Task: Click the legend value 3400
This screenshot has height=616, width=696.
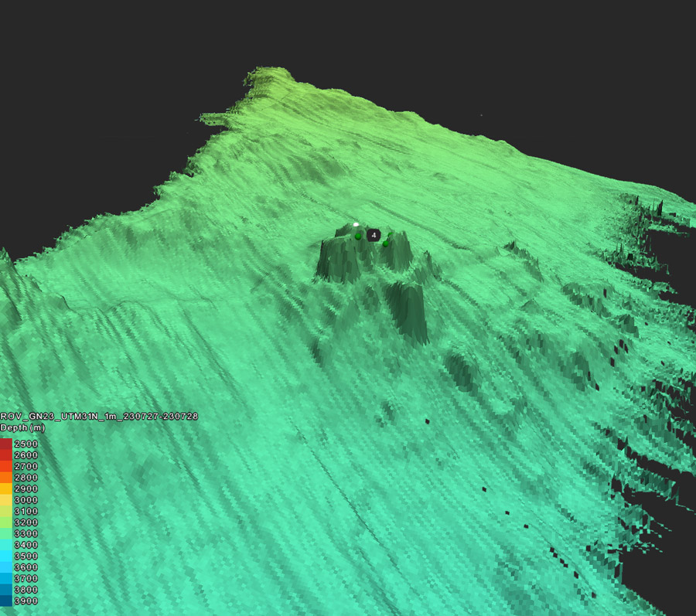Action: click(26, 545)
